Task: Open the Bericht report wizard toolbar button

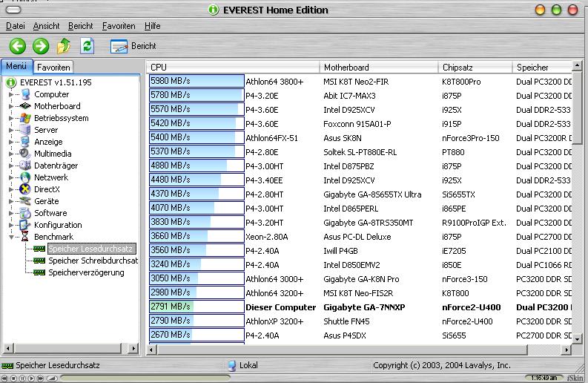Action: pos(133,46)
